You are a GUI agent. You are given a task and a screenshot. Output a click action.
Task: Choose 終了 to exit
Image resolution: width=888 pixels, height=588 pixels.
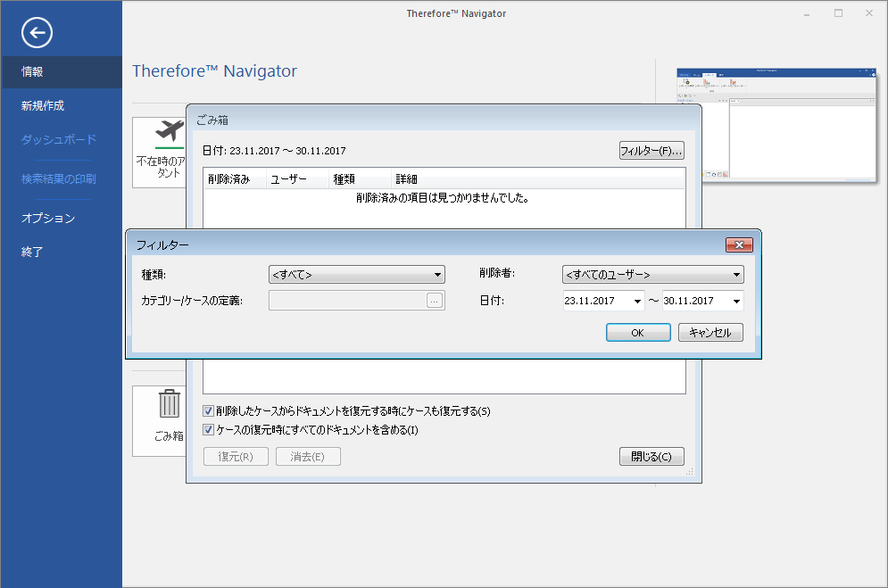pyautogui.click(x=32, y=252)
